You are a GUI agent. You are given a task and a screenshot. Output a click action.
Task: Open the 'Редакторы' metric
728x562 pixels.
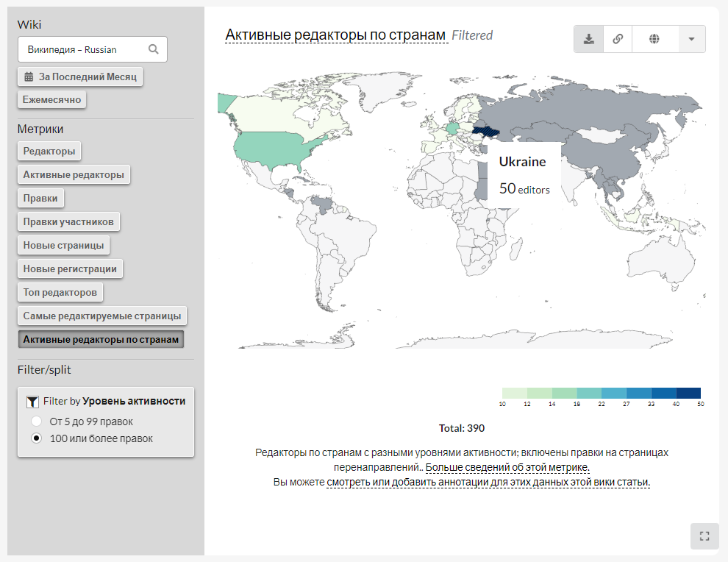(x=49, y=152)
